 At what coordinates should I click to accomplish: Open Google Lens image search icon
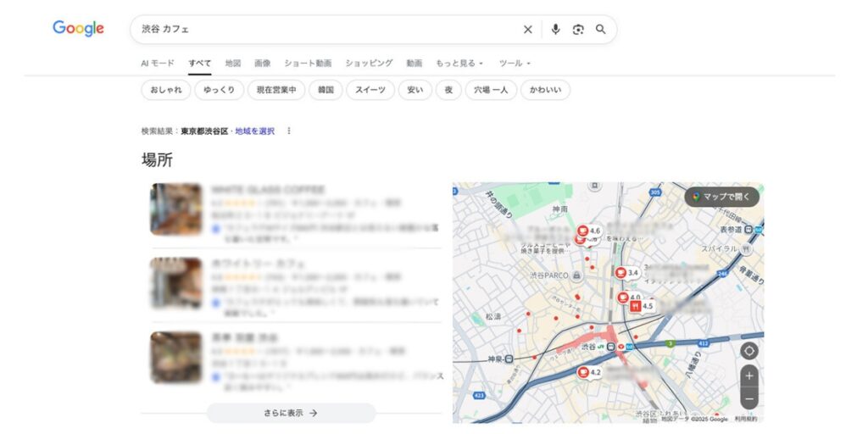[x=578, y=30]
